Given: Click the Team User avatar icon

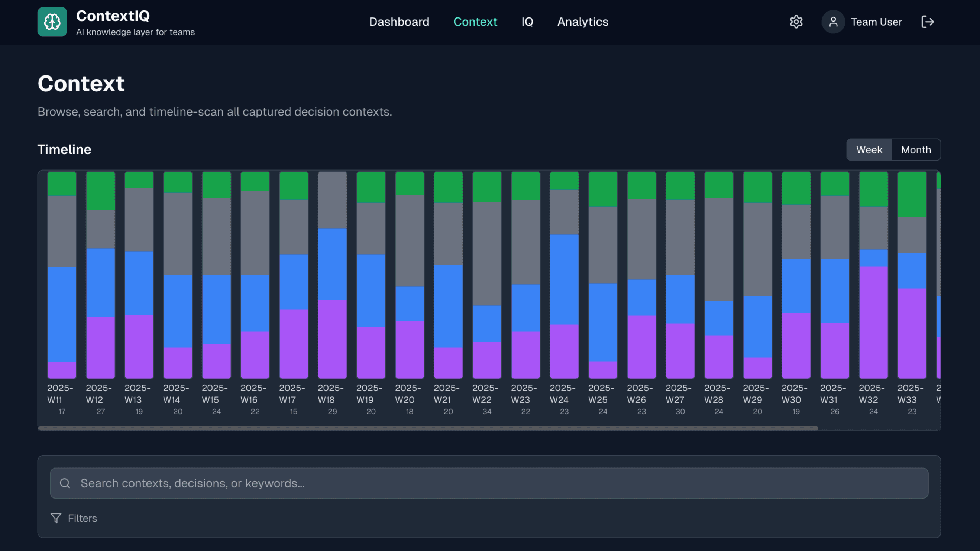Looking at the screenshot, I should [833, 22].
